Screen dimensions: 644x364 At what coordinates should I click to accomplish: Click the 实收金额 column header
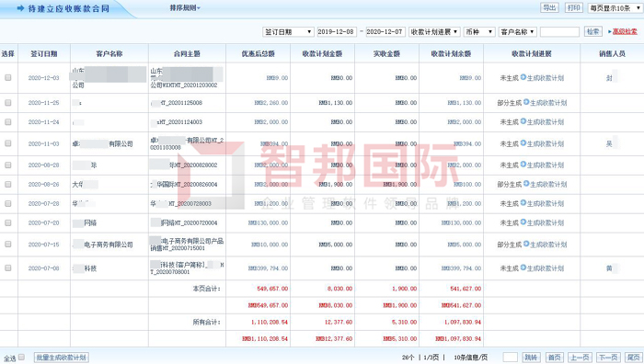(386, 53)
